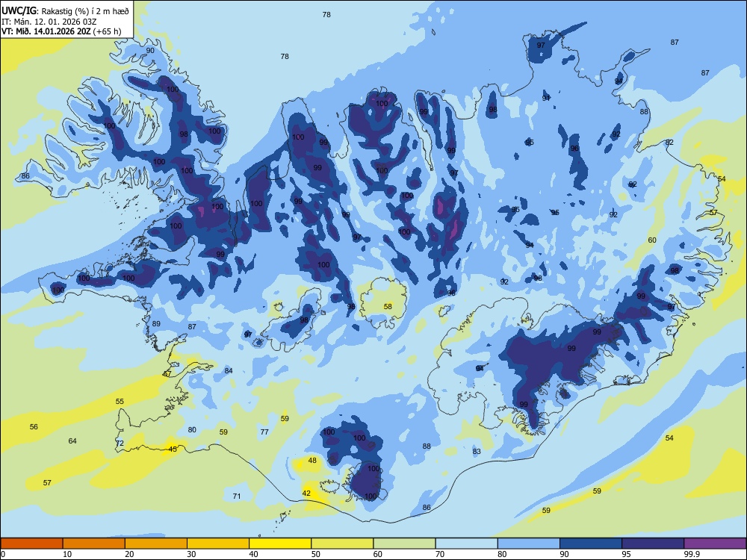747x560 pixels.
Task: Pick the 80–90 light blue legend band
Action: [x=528, y=544]
